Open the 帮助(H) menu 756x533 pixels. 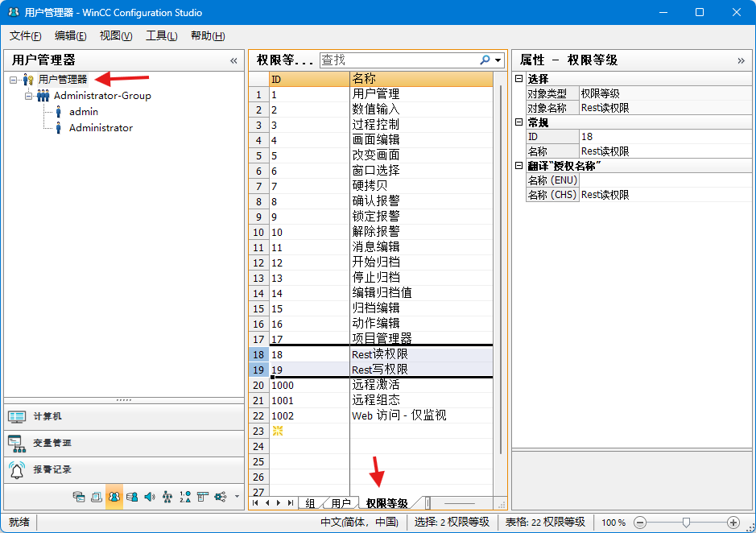tap(208, 35)
